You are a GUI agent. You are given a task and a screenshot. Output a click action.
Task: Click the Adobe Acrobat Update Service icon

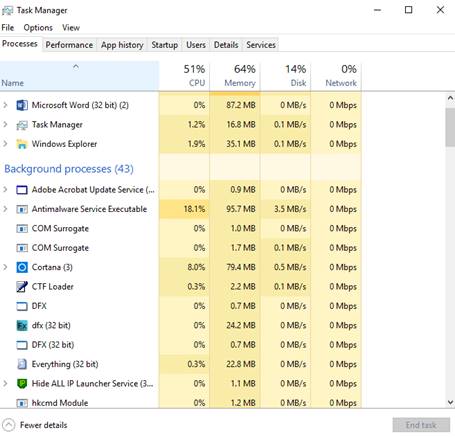click(22, 190)
